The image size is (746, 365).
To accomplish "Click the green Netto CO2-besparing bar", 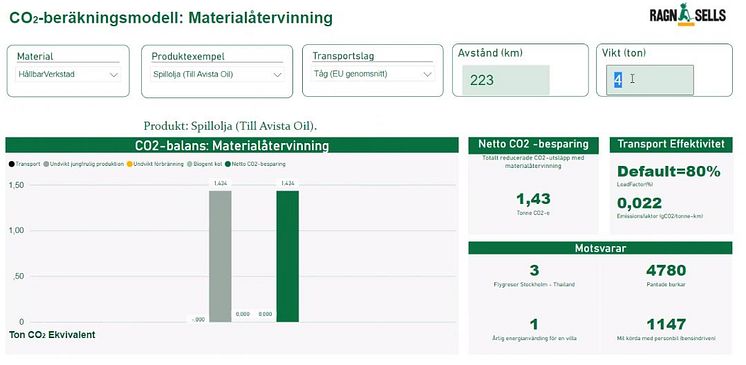I will 287,256.
